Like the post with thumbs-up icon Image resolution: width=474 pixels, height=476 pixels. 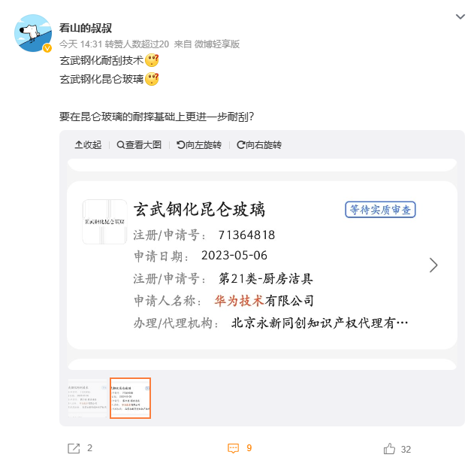pyautogui.click(x=389, y=449)
